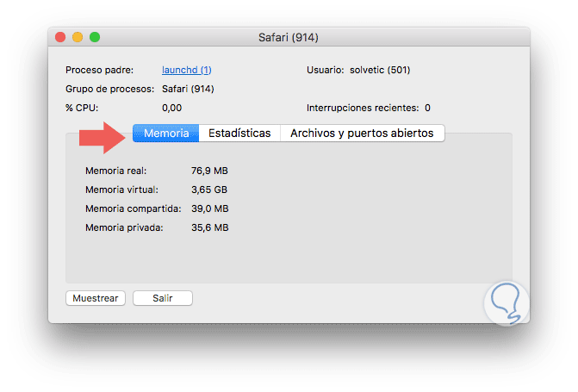Maximize the window with the green button
This screenshot has height=392, width=578.
click(x=95, y=38)
